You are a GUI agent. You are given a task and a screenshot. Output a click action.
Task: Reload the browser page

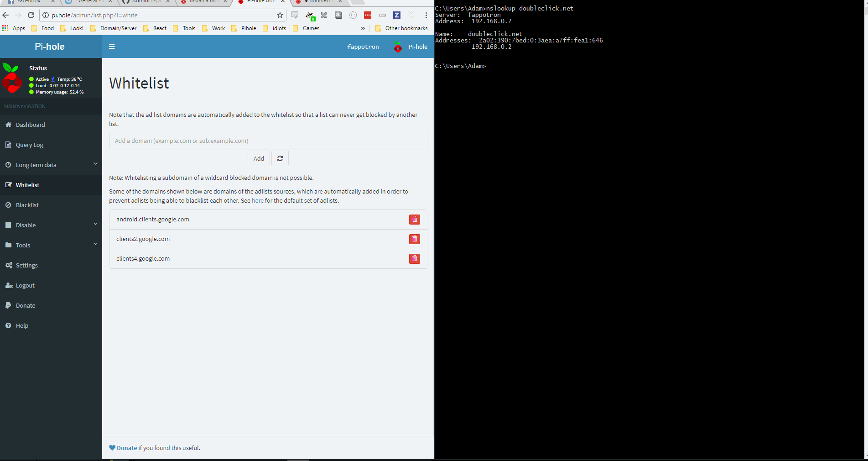31,15
